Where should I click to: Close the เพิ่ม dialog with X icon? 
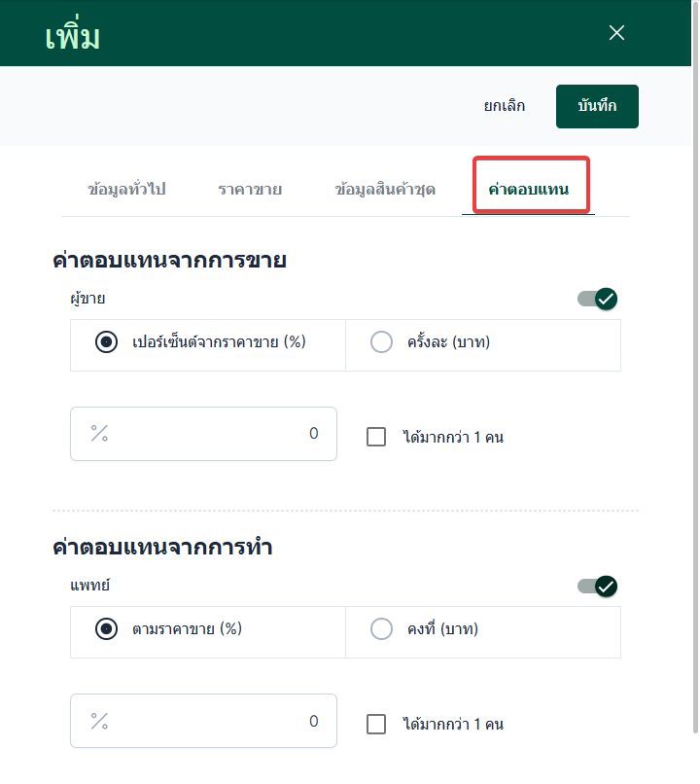click(616, 33)
